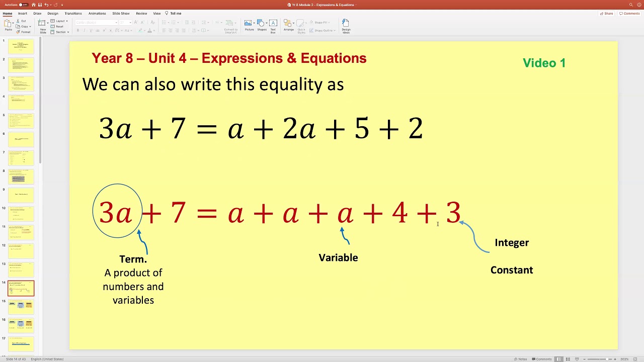
Task: Insert a Picture from the ribbon
Action: coord(249,26)
